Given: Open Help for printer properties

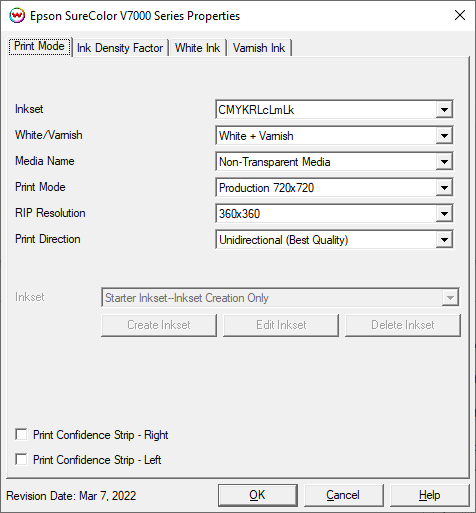Looking at the screenshot, I should 430,495.
